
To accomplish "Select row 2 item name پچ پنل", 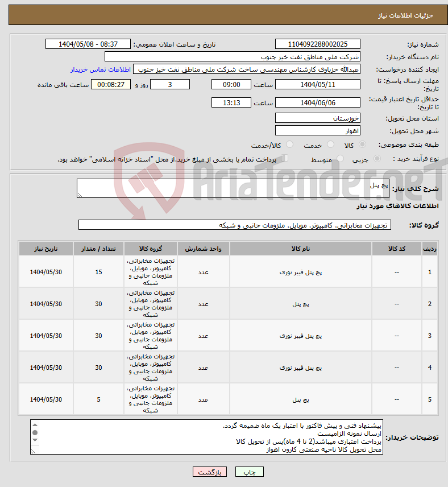I will pos(301,304).
